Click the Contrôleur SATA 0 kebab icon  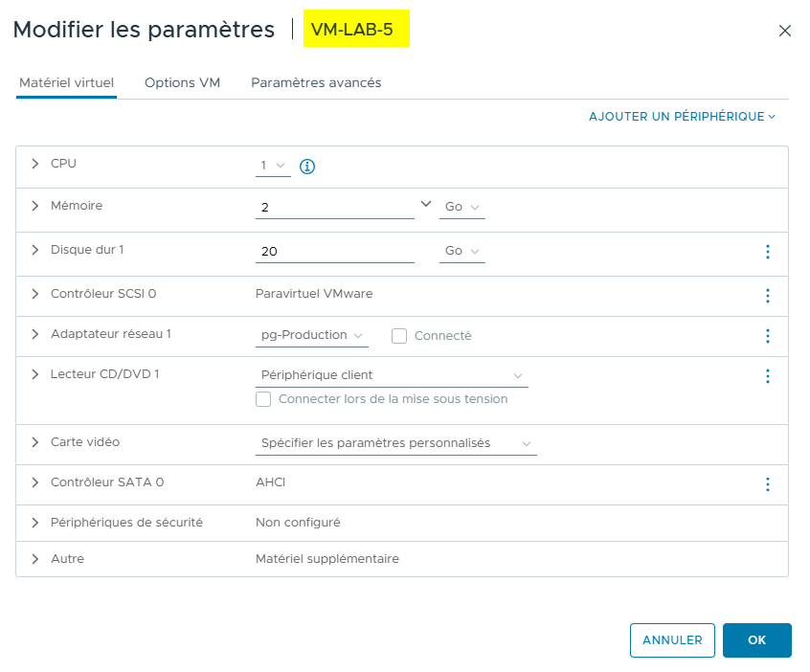tap(767, 484)
